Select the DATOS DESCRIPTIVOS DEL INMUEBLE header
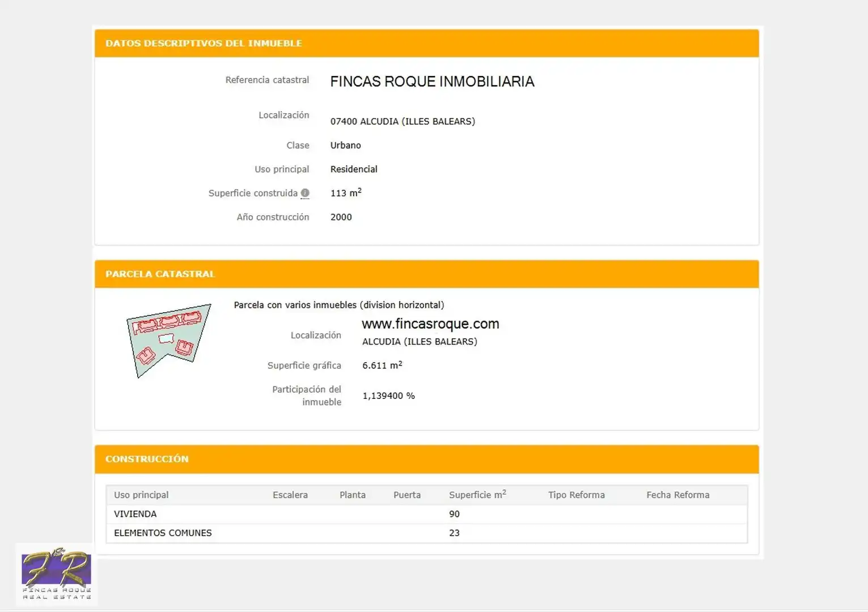Screen dimensions: 868x612 [x=427, y=43]
